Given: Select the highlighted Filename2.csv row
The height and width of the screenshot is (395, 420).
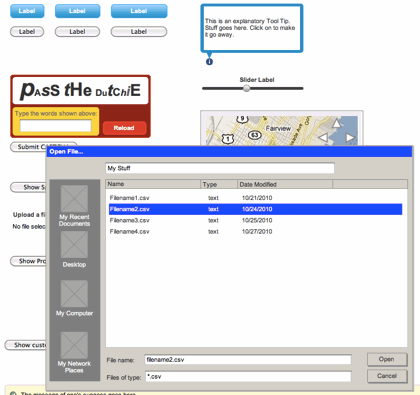Looking at the screenshot, I should click(255, 209).
